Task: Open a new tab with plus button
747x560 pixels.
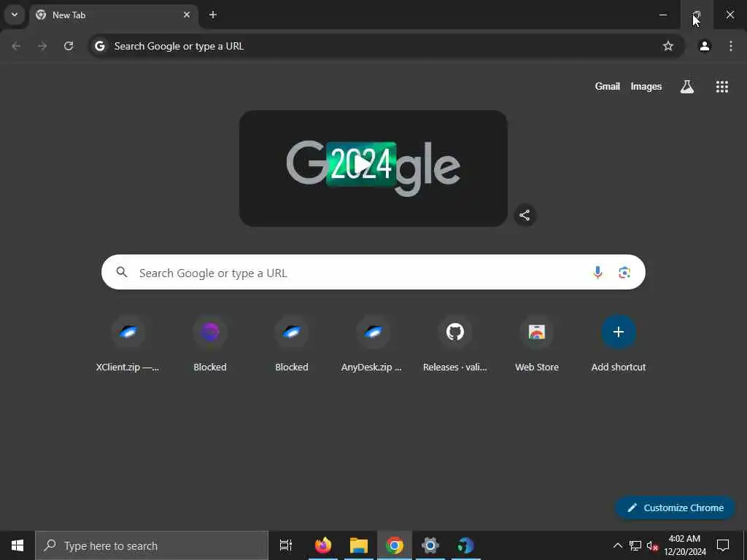Action: click(x=213, y=15)
